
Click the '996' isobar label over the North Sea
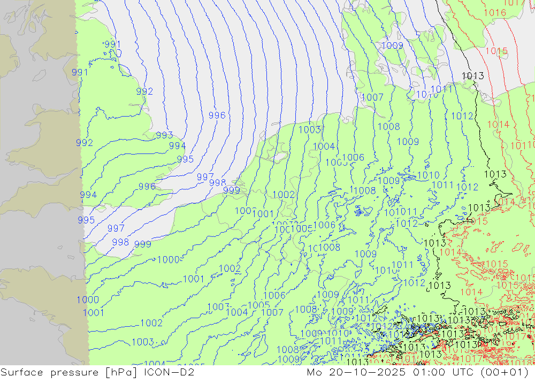coord(217,116)
